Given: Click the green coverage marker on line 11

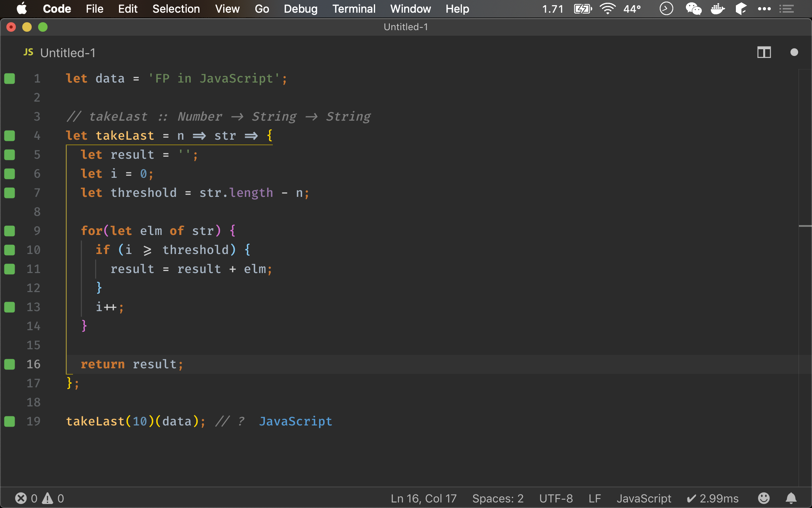Looking at the screenshot, I should pos(10,269).
